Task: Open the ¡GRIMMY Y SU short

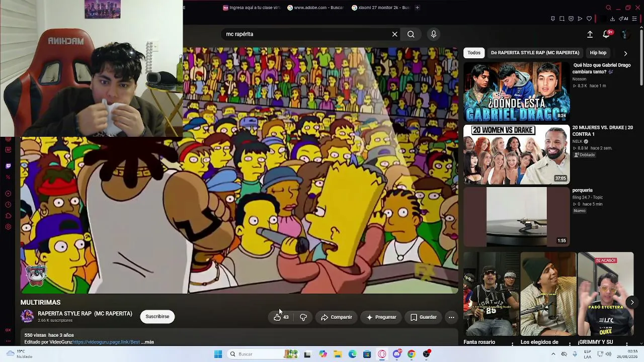Action: (x=605, y=294)
